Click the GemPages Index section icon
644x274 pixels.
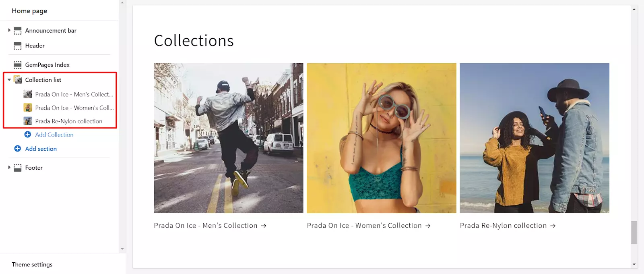pos(18,65)
